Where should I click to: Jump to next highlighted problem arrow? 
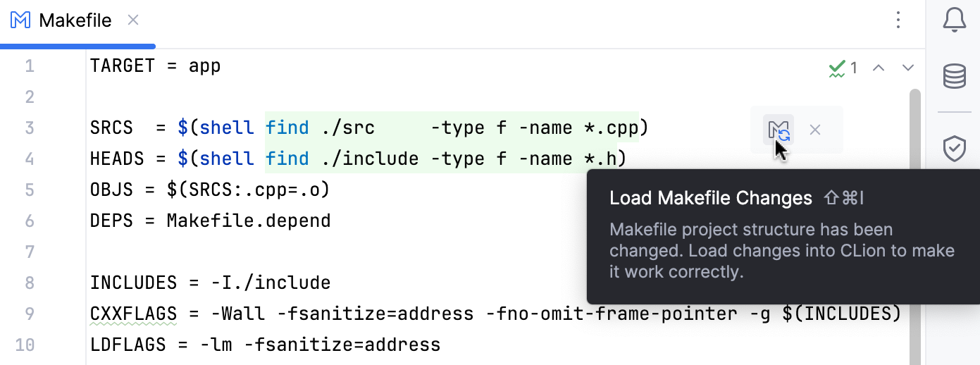(x=908, y=68)
